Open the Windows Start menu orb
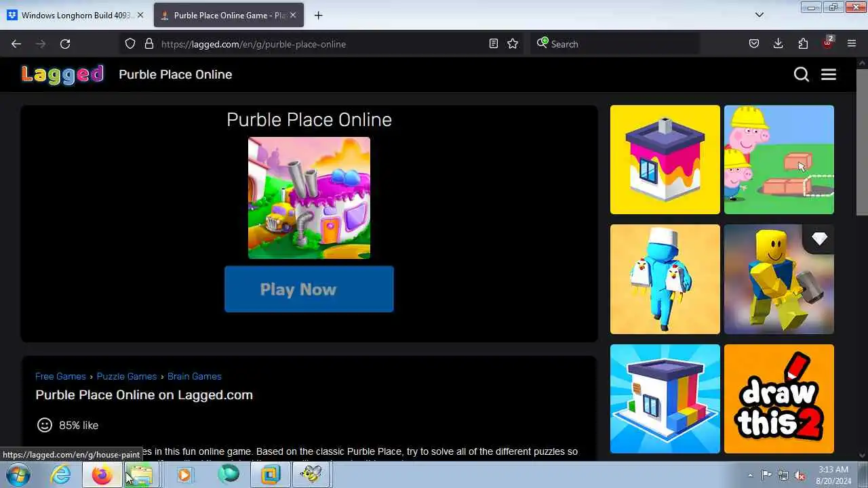 coord(18,475)
